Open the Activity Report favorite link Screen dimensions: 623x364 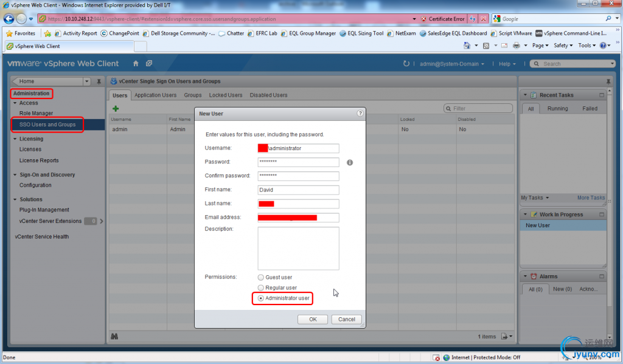(x=76, y=33)
